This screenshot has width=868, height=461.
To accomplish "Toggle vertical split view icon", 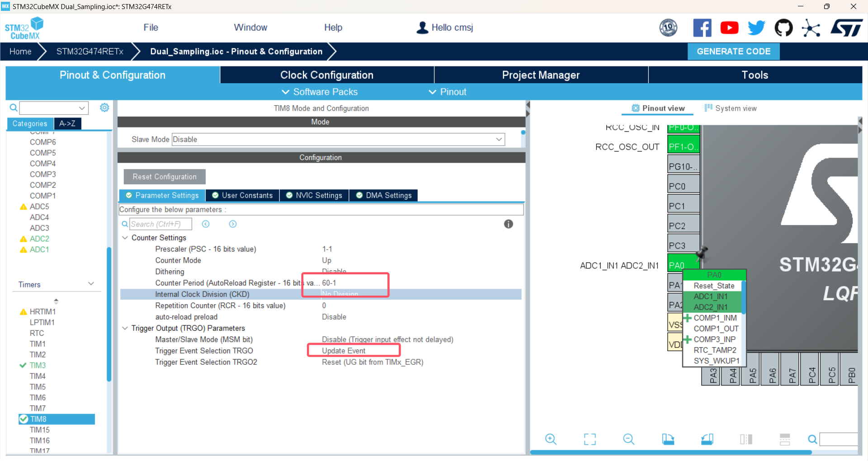I will (x=746, y=439).
